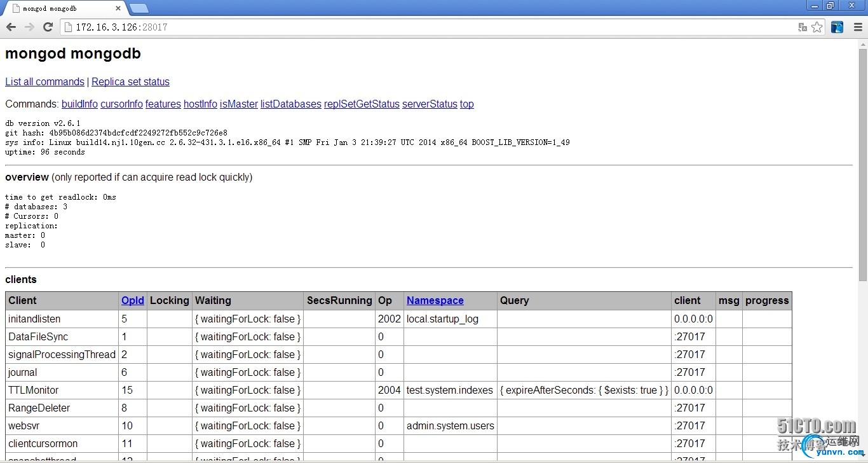
Task: Click the Waiting column header
Action: pos(248,300)
